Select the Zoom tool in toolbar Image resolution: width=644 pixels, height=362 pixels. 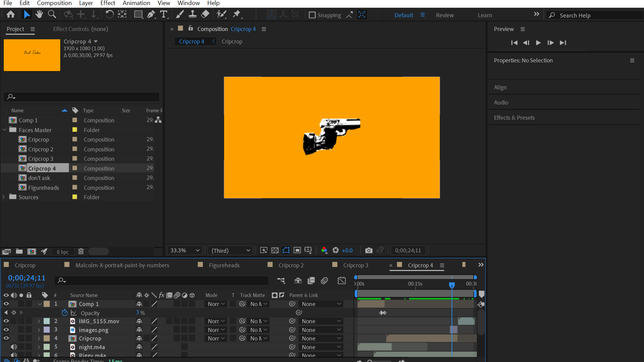coord(52,14)
